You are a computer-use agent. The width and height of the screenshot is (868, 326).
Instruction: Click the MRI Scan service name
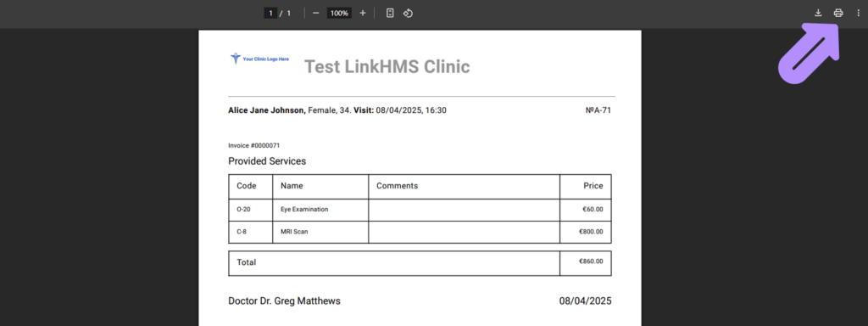tap(294, 232)
